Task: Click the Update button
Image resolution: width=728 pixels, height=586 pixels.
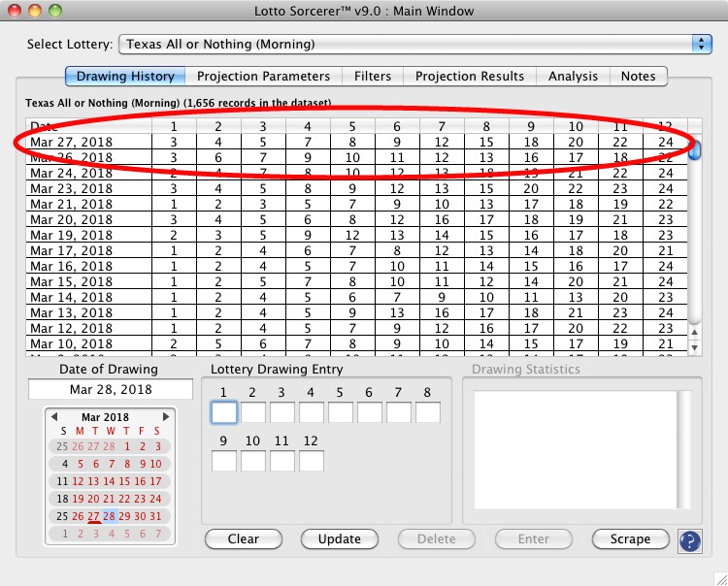Action: pos(340,538)
